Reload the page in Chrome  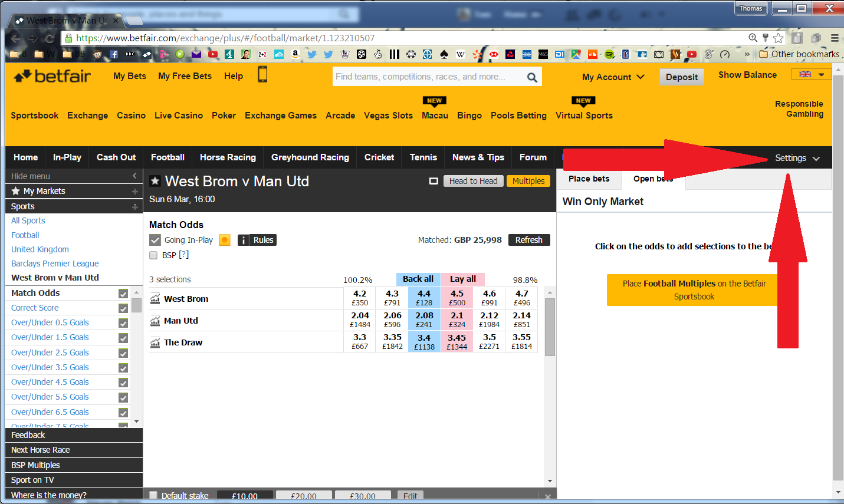pyautogui.click(x=50, y=38)
